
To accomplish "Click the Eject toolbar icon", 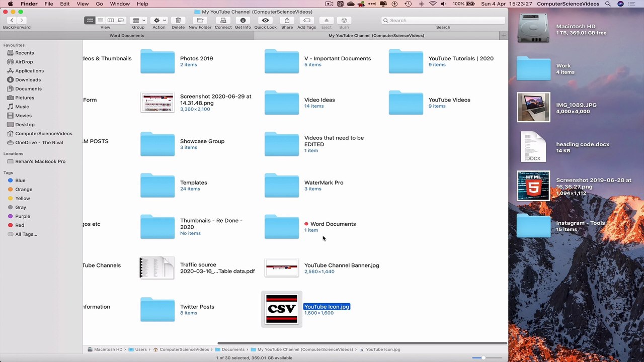I will click(327, 20).
